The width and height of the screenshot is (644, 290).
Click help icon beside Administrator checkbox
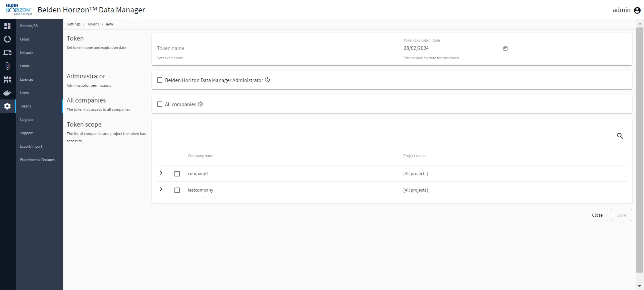point(267,80)
